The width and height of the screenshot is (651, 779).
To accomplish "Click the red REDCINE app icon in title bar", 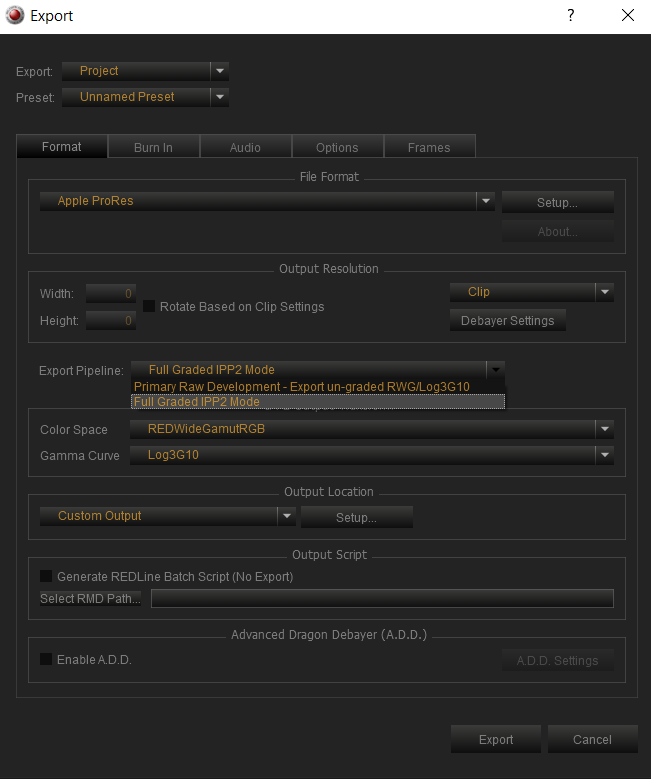I will 14,15.
